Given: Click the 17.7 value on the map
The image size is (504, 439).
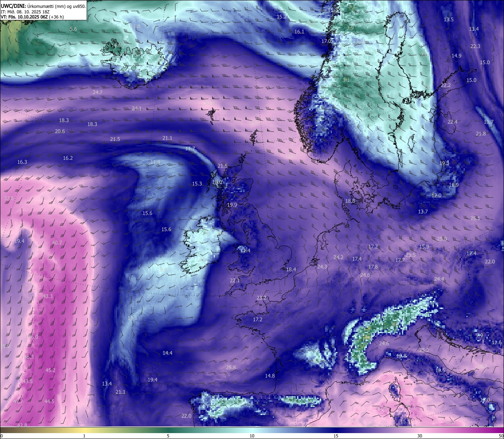Looking at the screenshot, I should (400, 260).
